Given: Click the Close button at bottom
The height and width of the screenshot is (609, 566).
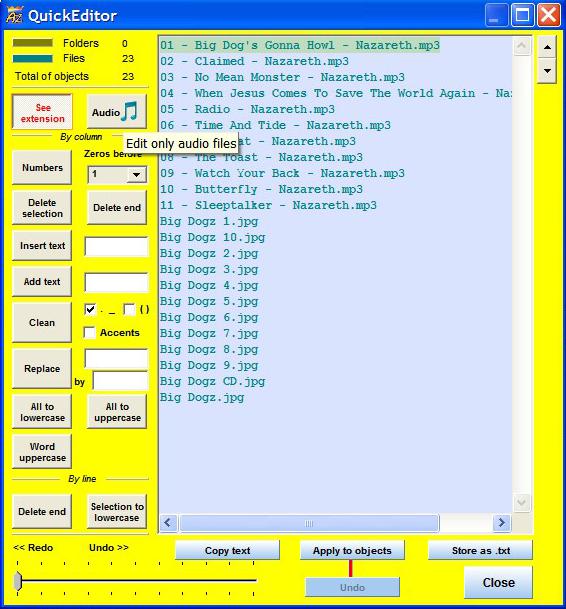Looking at the screenshot, I should [498, 583].
